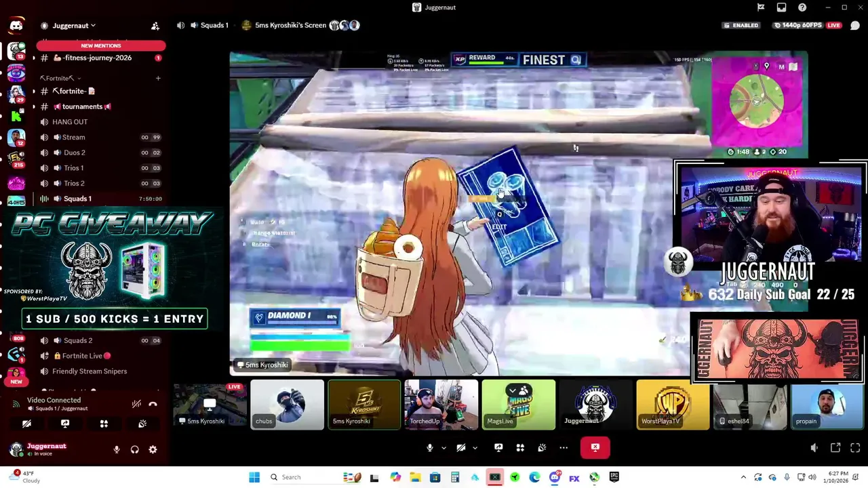Pop out the stream window
This screenshot has width=868, height=488.
coord(835,447)
